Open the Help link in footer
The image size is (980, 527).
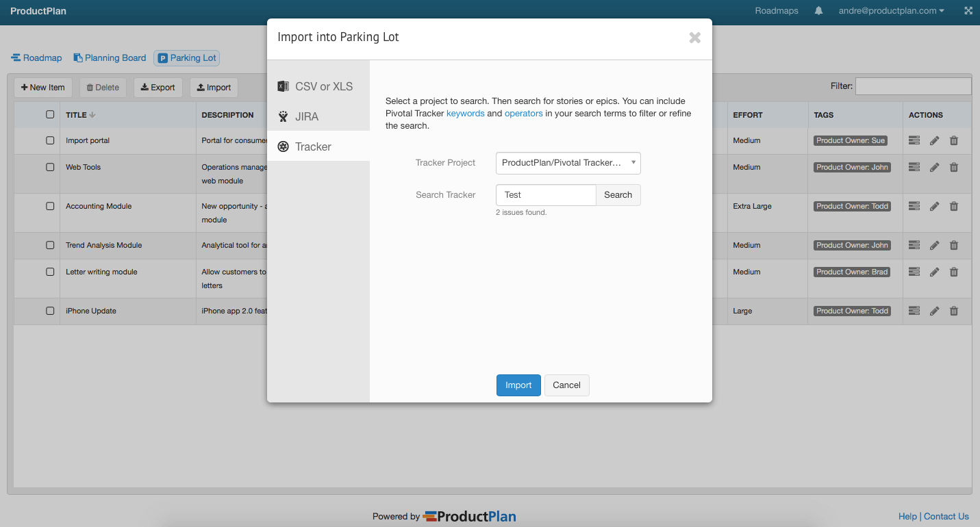[907, 517]
